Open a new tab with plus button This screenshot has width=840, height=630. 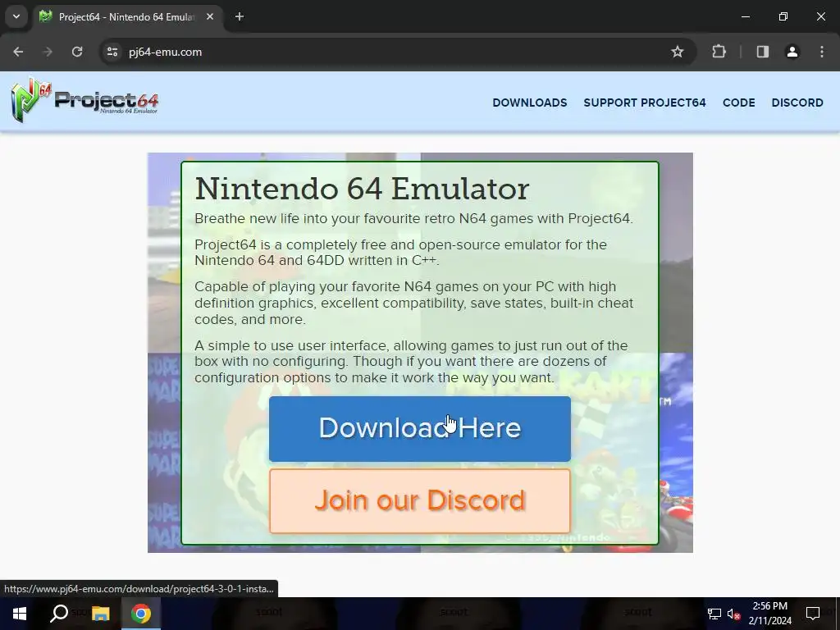point(240,16)
